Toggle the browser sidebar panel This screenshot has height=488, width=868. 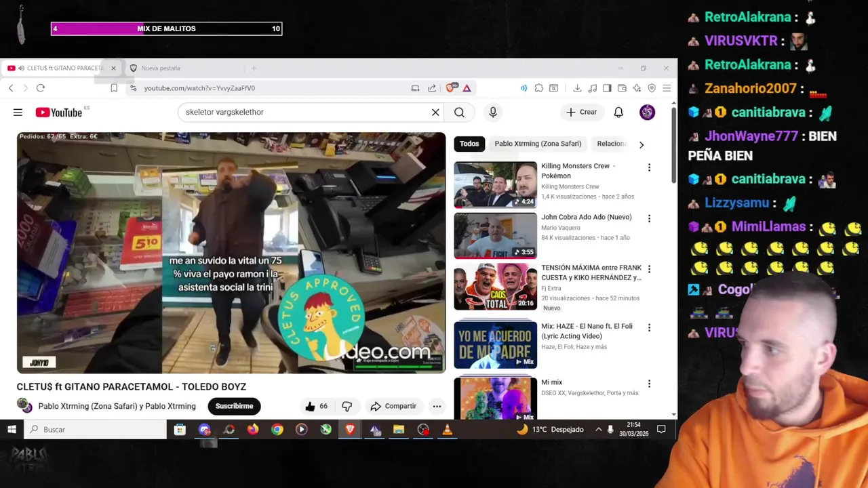[x=607, y=88]
